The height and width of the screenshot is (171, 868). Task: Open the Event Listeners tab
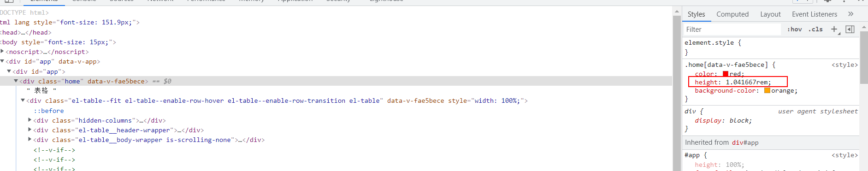[x=815, y=14]
